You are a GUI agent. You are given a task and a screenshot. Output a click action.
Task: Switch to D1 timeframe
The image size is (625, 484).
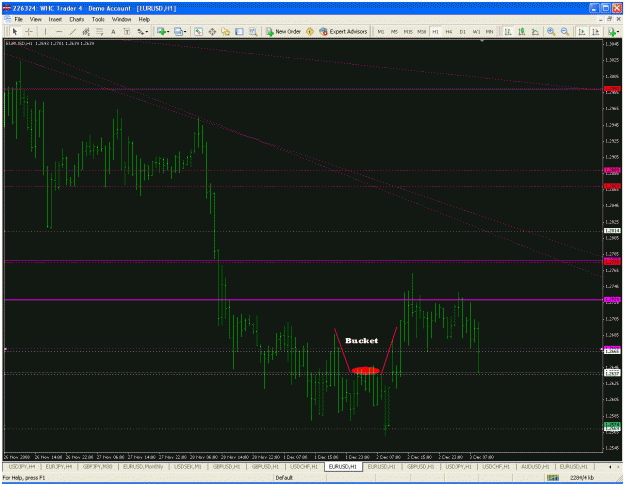click(x=462, y=31)
